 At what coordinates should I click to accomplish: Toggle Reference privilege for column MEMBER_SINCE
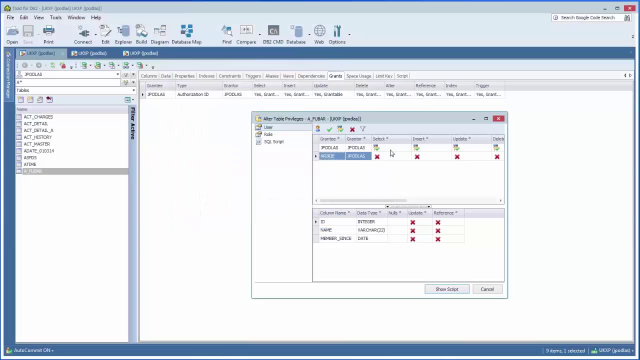click(x=438, y=239)
